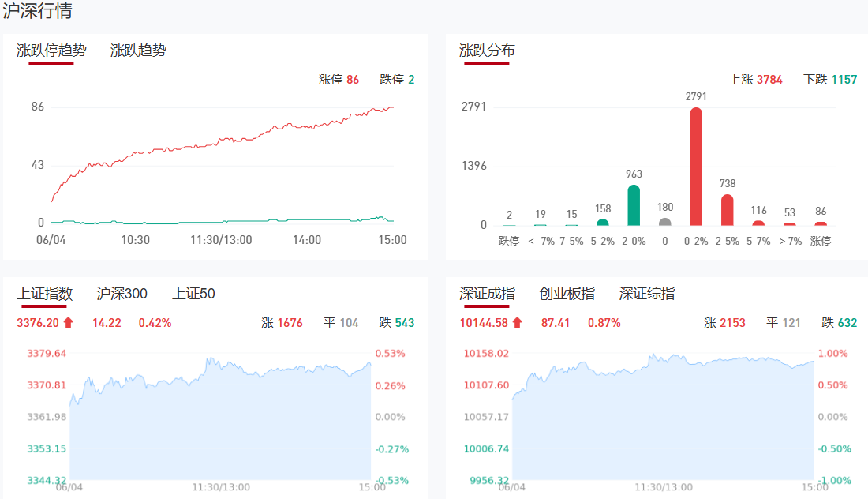This screenshot has width=868, height=499.
Task: Select the 创业板指 tab
Action: (x=567, y=294)
